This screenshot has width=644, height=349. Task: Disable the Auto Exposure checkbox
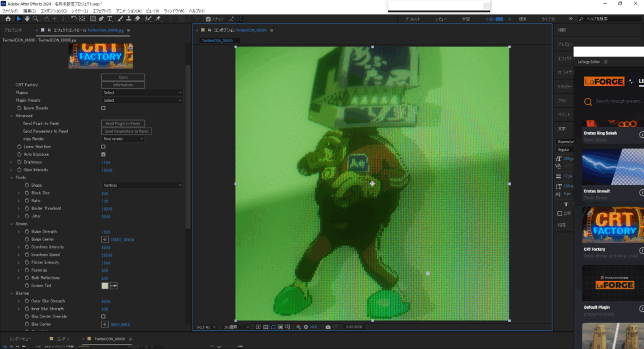pyautogui.click(x=104, y=154)
